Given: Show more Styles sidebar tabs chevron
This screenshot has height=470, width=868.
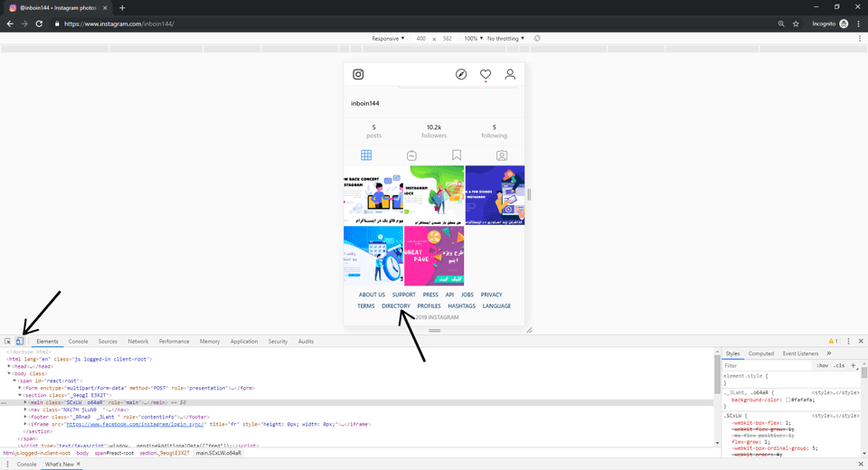Looking at the screenshot, I should (829, 353).
